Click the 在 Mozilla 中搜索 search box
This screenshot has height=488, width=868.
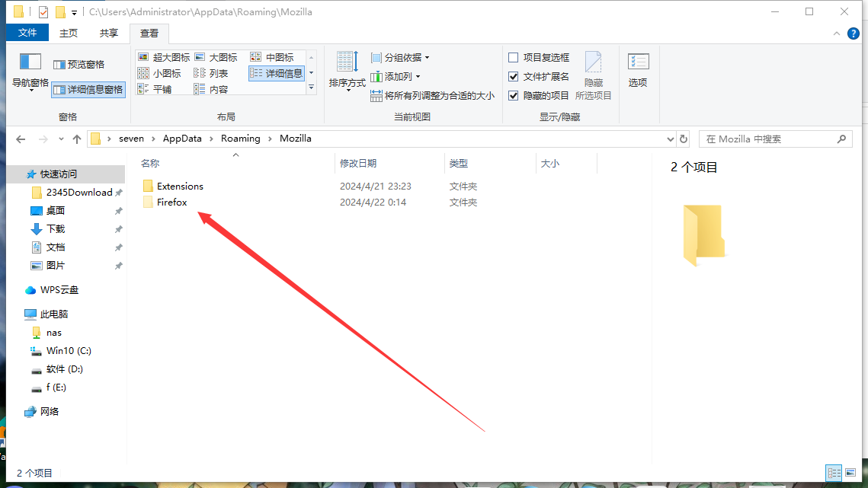point(776,139)
